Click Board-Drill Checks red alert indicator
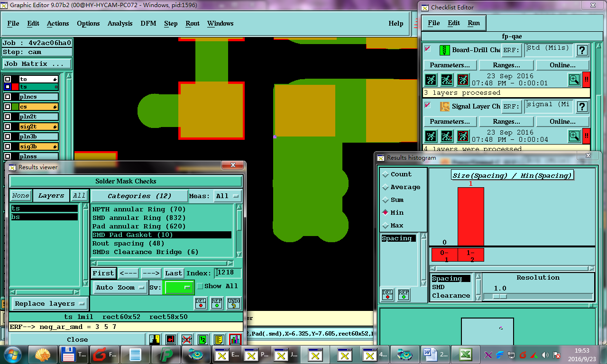 coord(586,80)
